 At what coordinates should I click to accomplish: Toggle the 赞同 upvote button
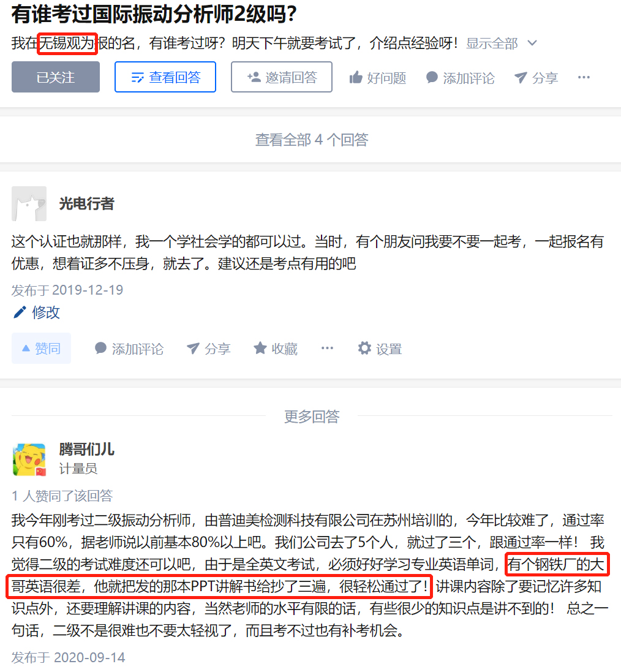click(x=41, y=349)
